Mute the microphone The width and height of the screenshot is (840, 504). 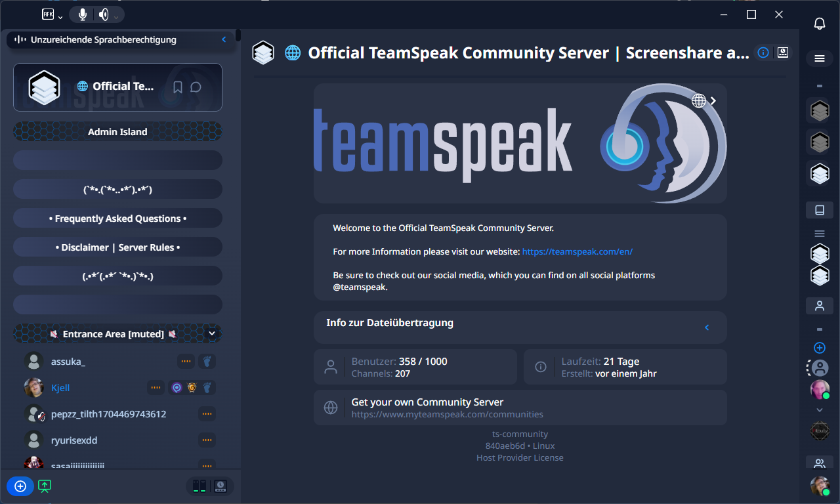[x=83, y=14]
